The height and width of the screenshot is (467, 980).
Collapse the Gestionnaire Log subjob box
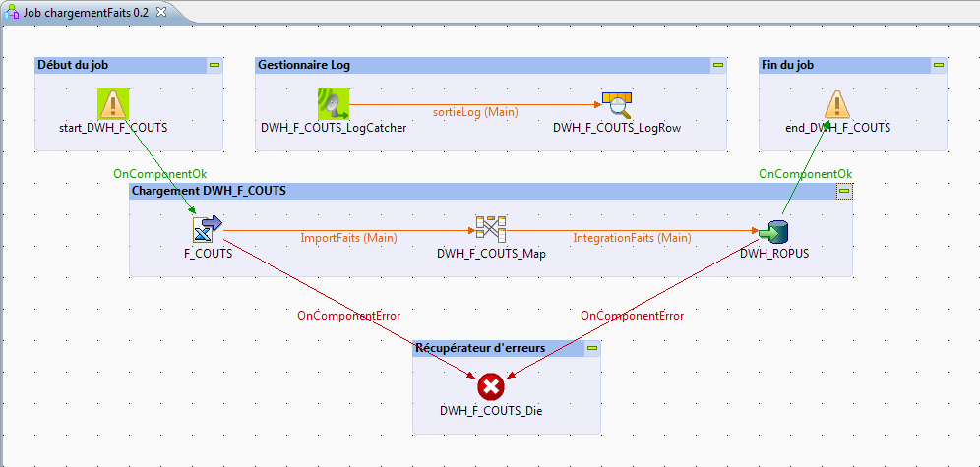[718, 66]
